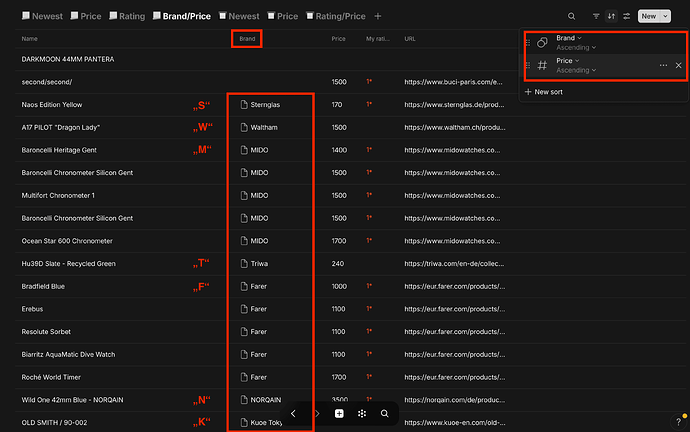Change Price sort Ascending direction dropdown

pyautogui.click(x=576, y=70)
